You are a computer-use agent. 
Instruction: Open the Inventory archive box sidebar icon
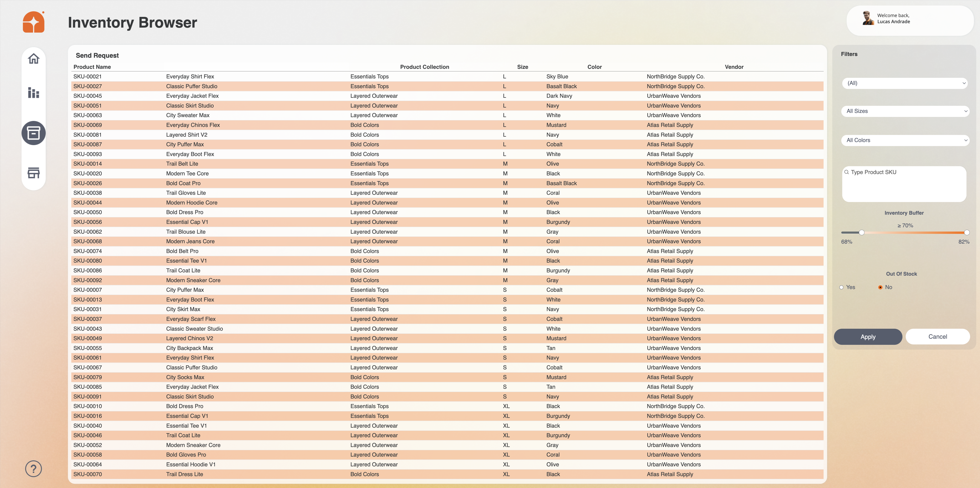coord(34,133)
